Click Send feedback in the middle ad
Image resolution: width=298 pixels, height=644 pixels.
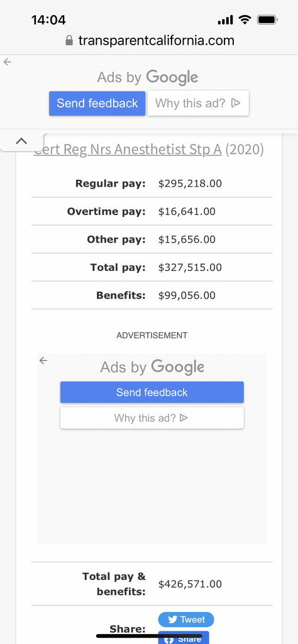(152, 392)
